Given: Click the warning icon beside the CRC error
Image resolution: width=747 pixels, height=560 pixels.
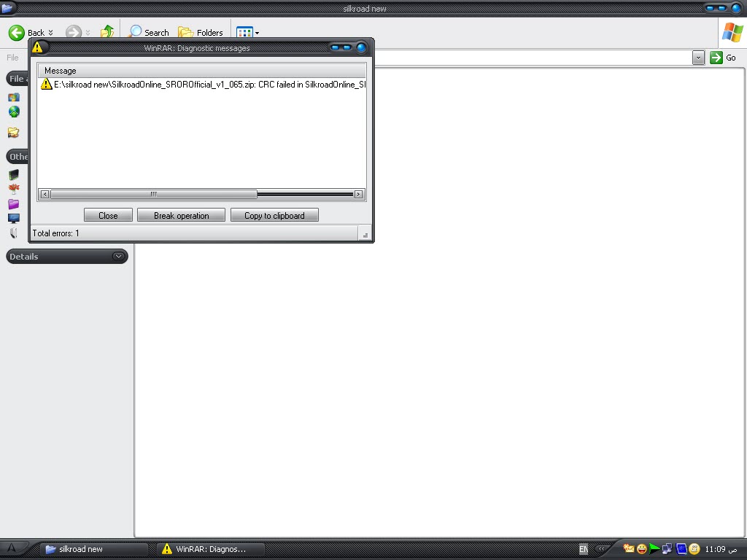Looking at the screenshot, I should point(46,85).
